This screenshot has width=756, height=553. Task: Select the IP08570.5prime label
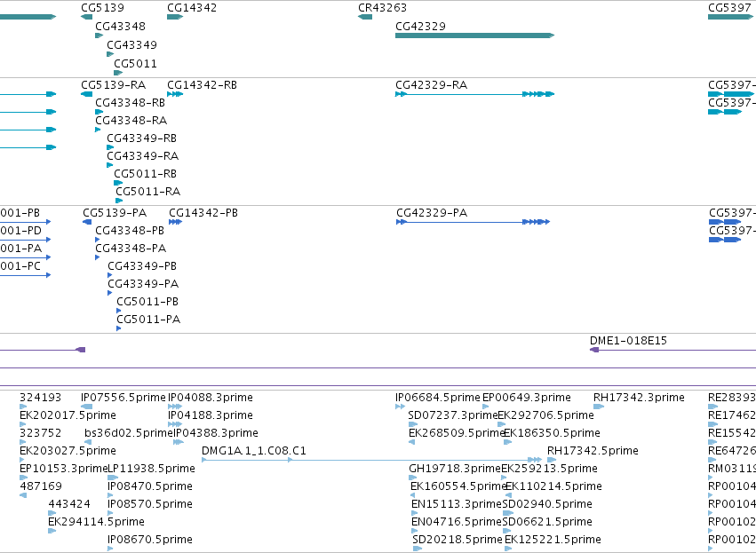150,504
